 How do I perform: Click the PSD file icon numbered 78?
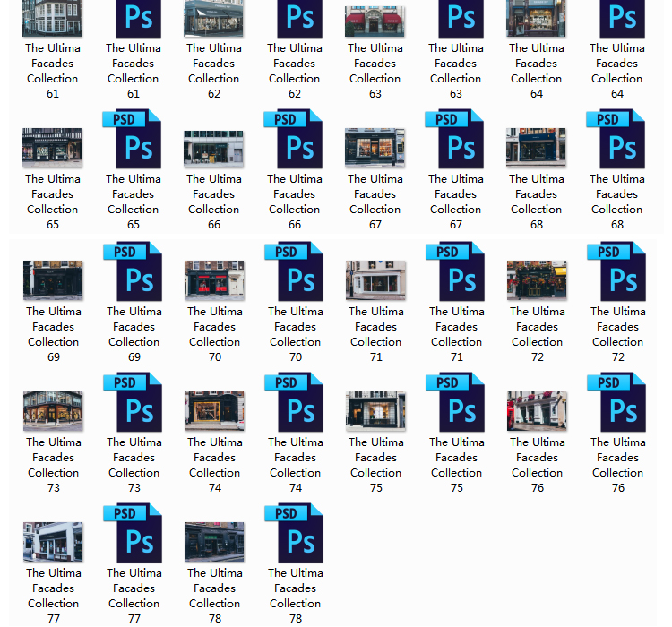tap(295, 534)
